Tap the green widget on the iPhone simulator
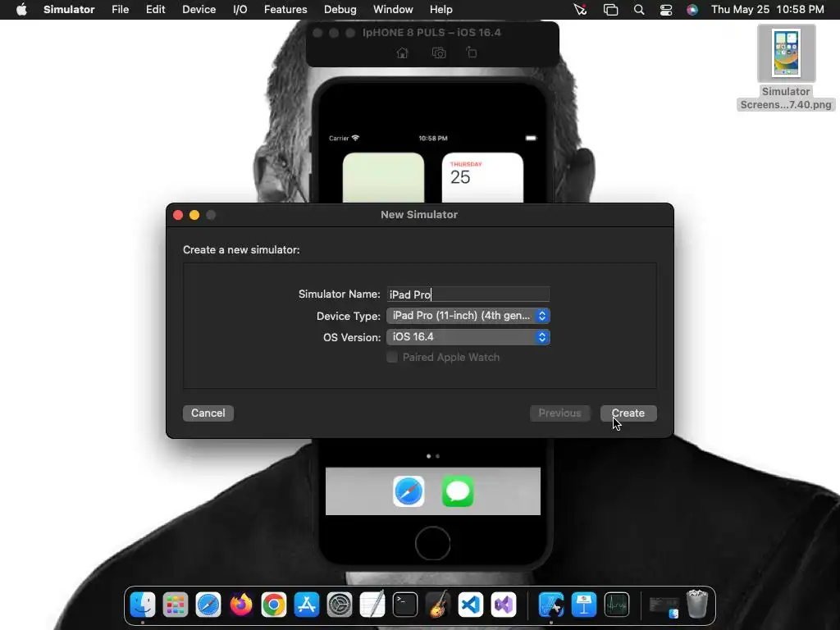840x630 pixels. [383, 178]
